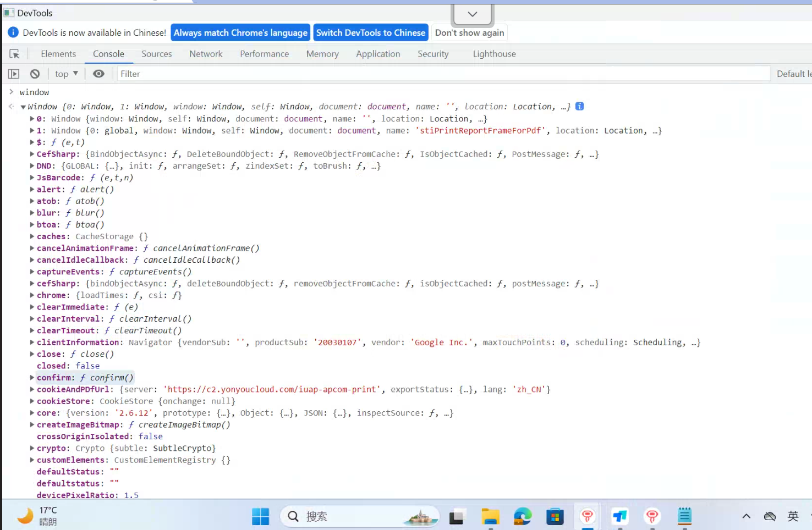812x530 pixels.
Task: Click Switch DevTools to Chinese button
Action: [370, 33]
